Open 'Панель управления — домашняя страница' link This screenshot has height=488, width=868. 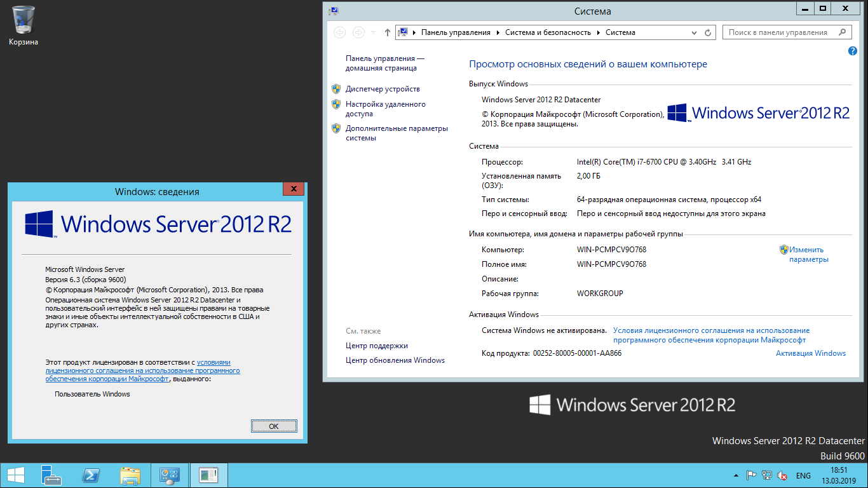pyautogui.click(x=385, y=63)
